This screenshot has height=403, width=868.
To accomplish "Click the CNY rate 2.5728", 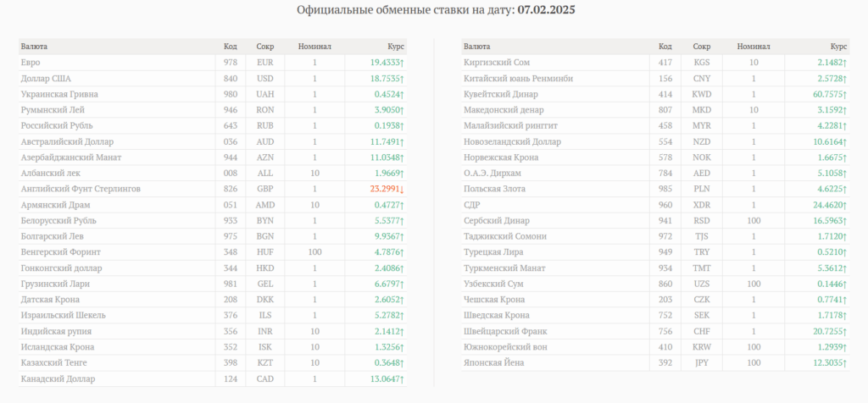I will click(x=832, y=79).
